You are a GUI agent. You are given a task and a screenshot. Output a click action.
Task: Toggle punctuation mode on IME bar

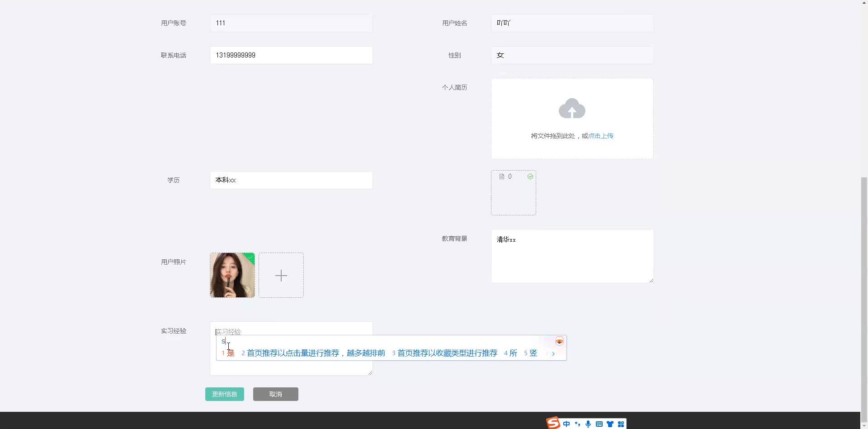577,424
